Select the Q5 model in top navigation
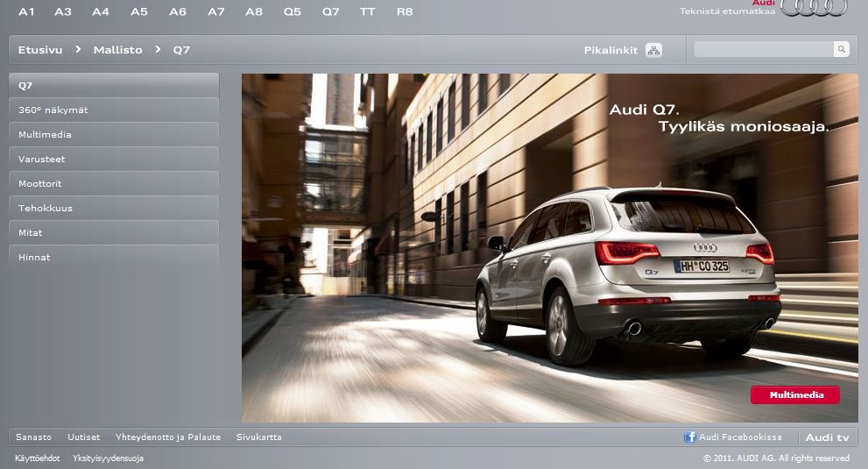Viewport: 868px width, 469px height. 292,12
